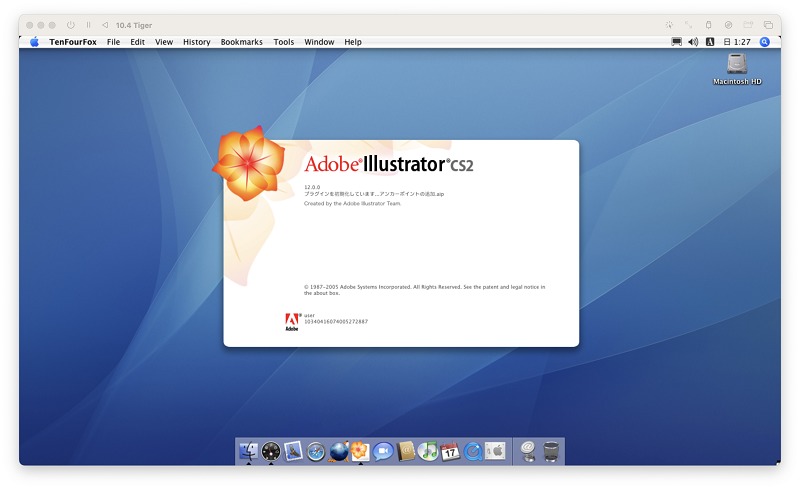Pause the 10.4 Tiger virtual machine
This screenshot has height=489, width=800.
pos(88,25)
